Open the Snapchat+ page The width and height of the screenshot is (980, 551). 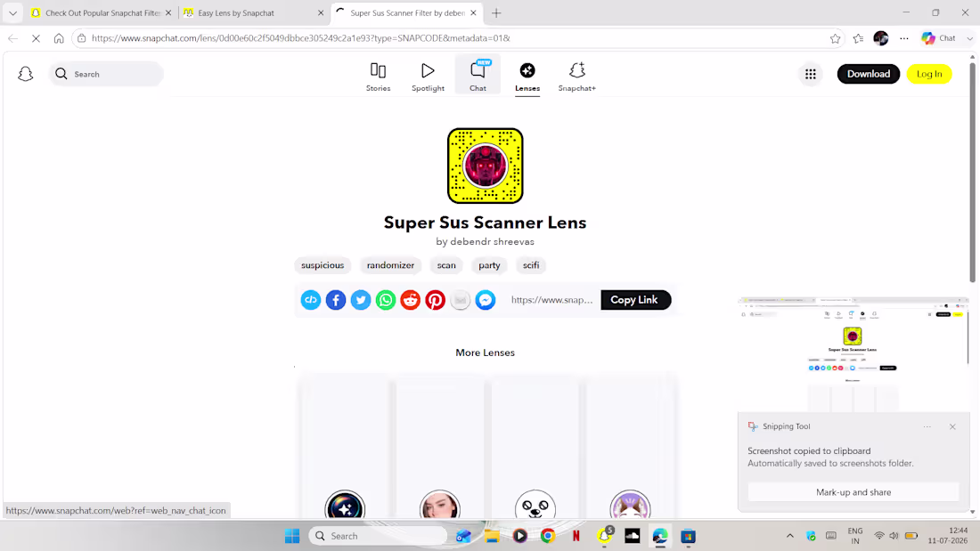577,77
